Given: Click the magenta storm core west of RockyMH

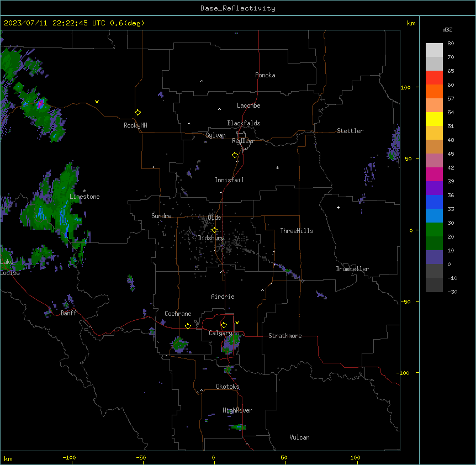Looking at the screenshot, I should point(40,104).
